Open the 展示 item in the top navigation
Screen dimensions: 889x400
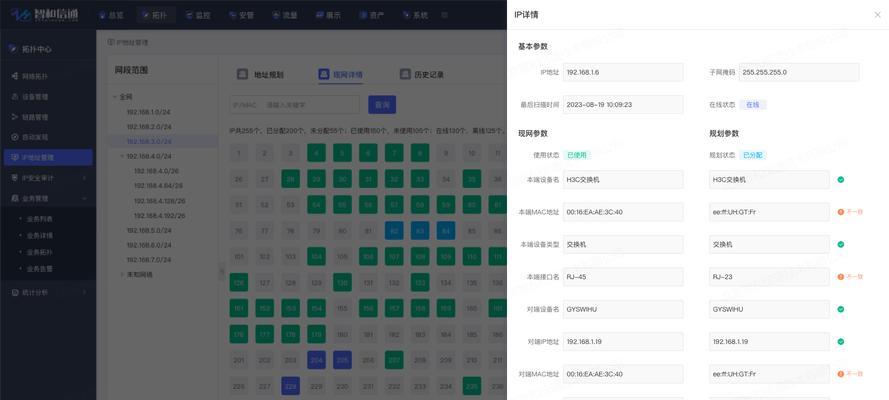[328, 15]
